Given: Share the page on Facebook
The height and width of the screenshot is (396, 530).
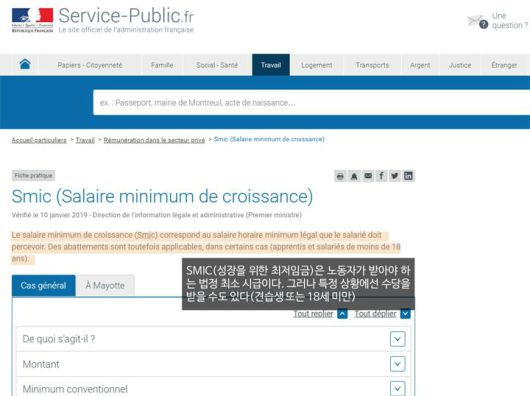Looking at the screenshot, I should click(381, 176).
